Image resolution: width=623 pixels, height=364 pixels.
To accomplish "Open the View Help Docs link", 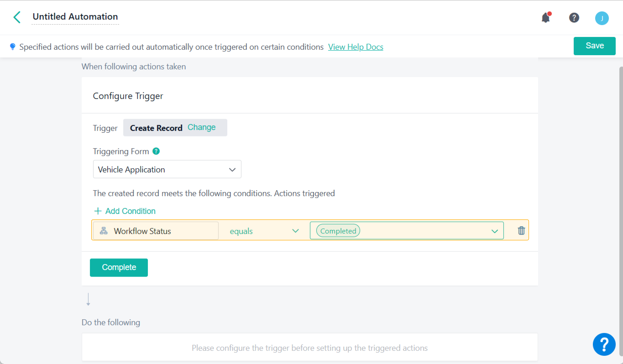I will [x=356, y=47].
